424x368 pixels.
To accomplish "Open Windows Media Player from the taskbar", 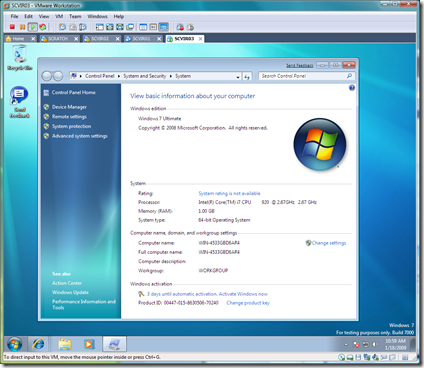I will (89, 344).
